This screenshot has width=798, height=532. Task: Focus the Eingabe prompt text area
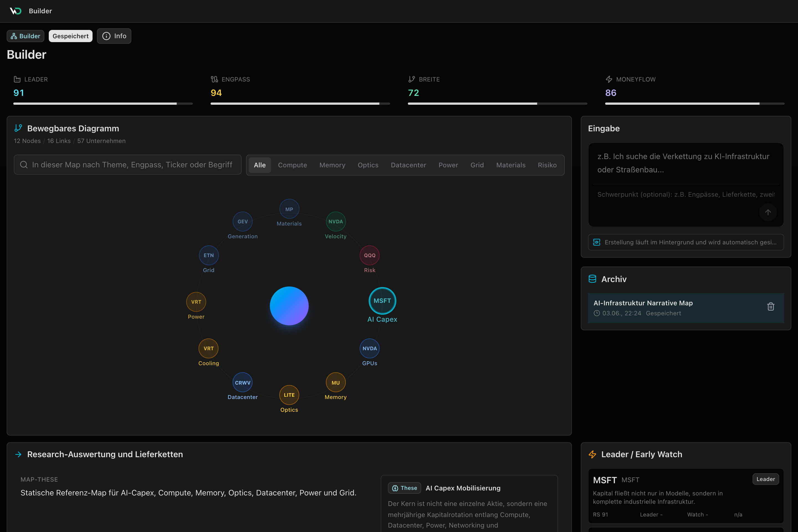(x=686, y=163)
